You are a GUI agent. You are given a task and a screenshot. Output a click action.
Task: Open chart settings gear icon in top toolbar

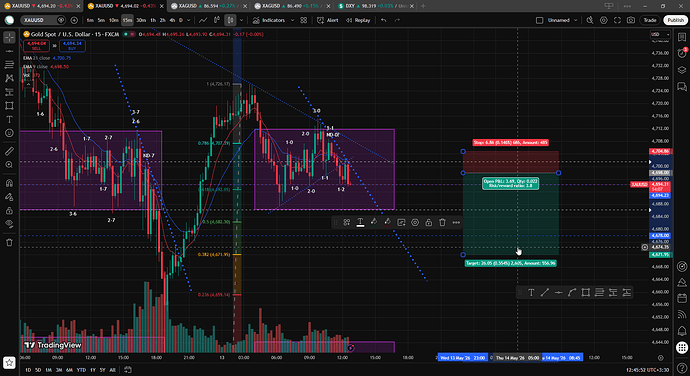604,20
